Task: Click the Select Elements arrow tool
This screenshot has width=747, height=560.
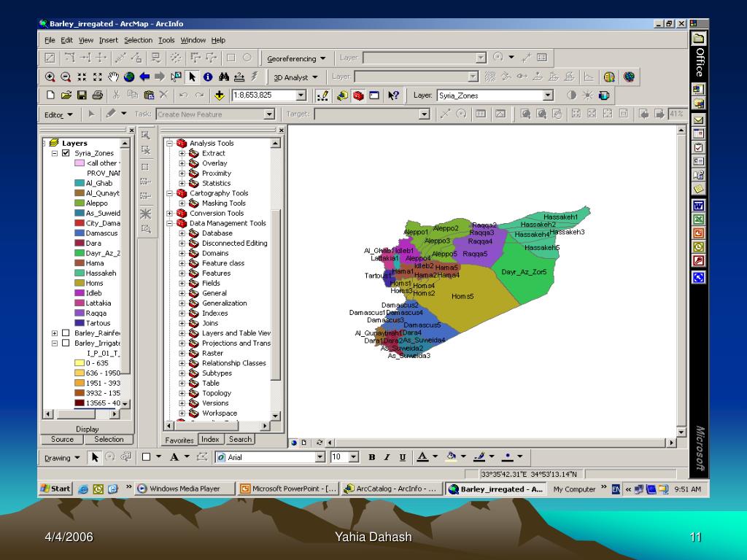Action: pos(192,77)
